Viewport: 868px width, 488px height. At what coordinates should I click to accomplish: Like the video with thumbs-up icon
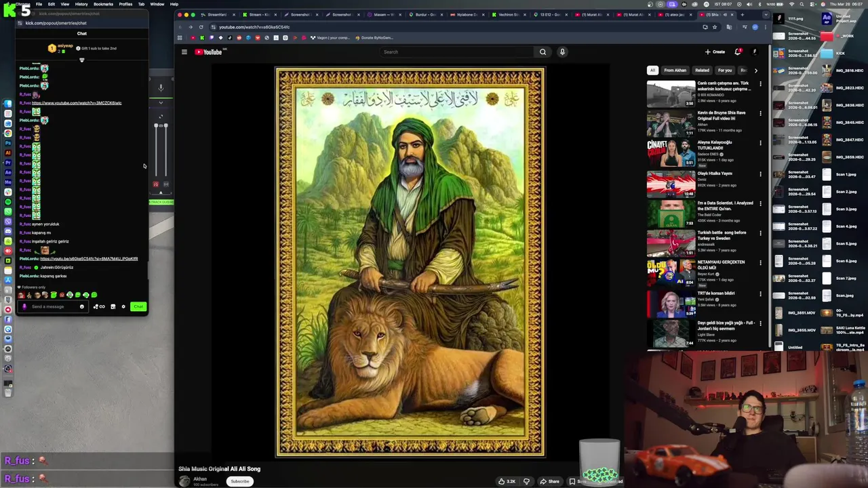point(507,481)
